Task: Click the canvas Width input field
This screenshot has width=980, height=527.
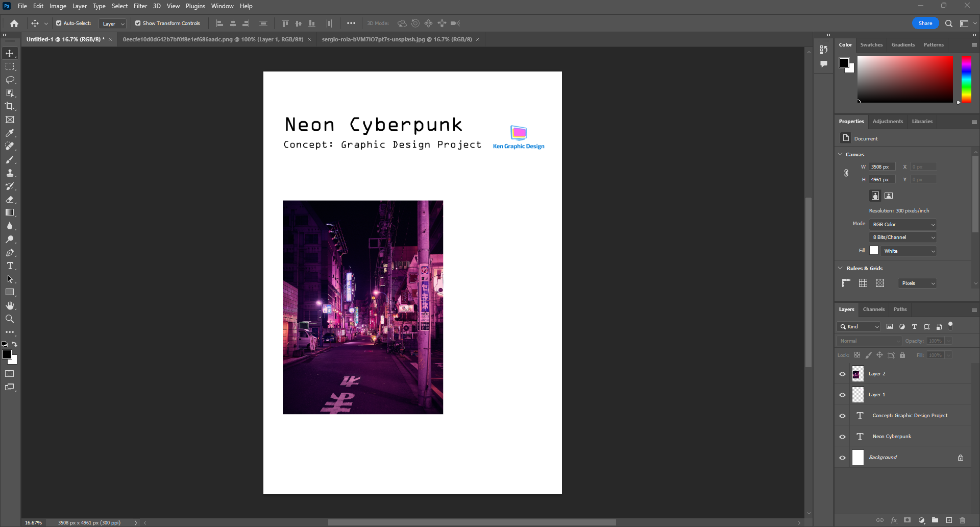Action: [x=882, y=167]
